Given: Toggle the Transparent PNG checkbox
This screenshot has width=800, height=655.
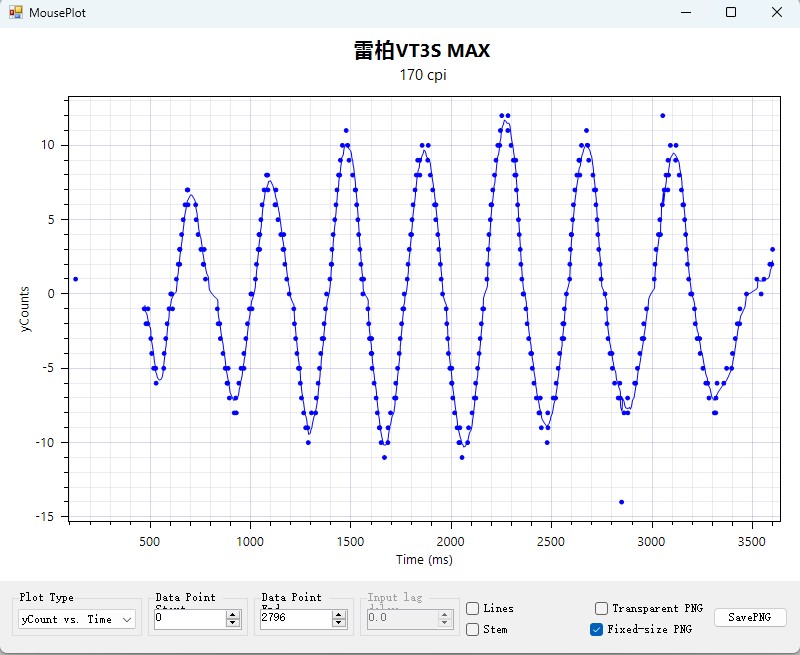Looking at the screenshot, I should coord(601,608).
